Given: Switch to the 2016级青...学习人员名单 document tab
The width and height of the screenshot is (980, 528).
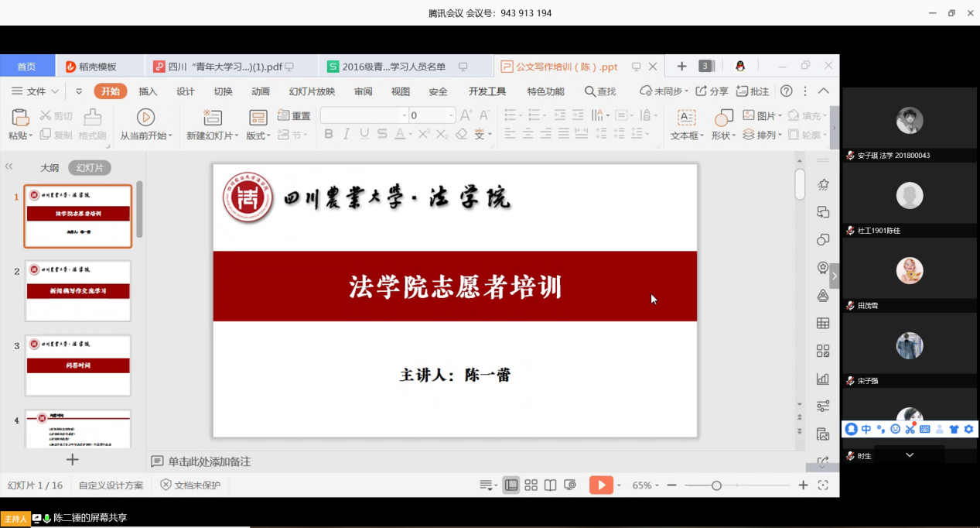Looking at the screenshot, I should (394, 67).
